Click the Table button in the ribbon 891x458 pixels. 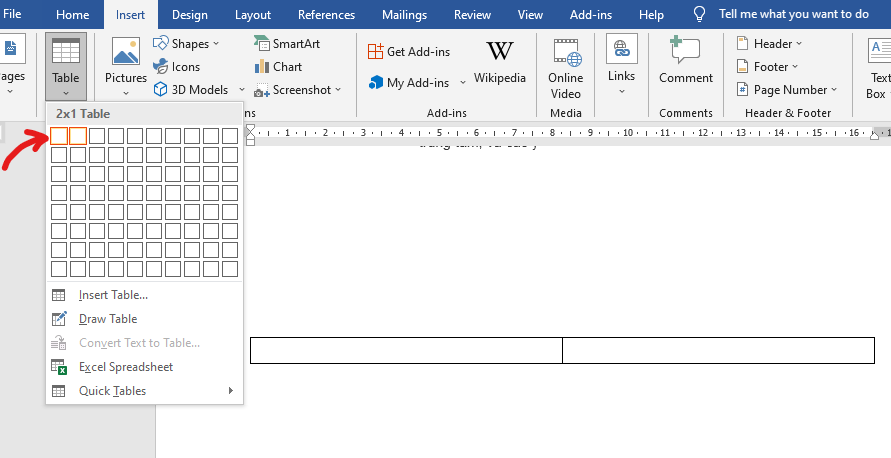click(x=65, y=63)
